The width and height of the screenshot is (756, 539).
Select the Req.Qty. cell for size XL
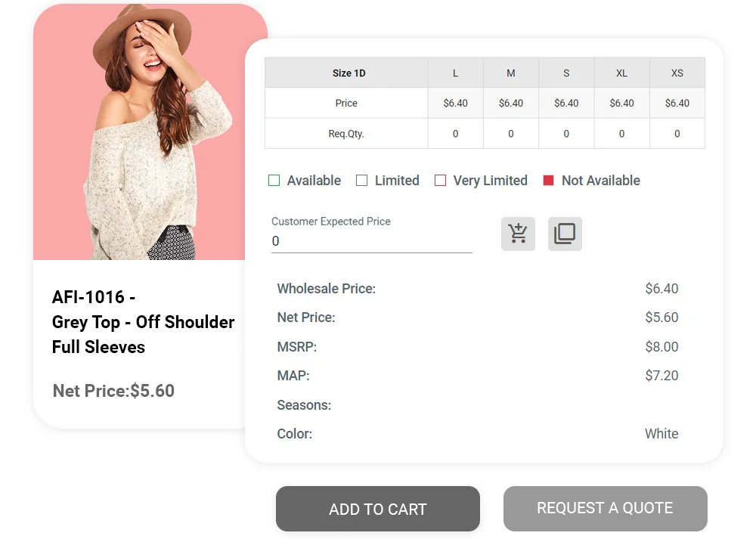(621, 134)
